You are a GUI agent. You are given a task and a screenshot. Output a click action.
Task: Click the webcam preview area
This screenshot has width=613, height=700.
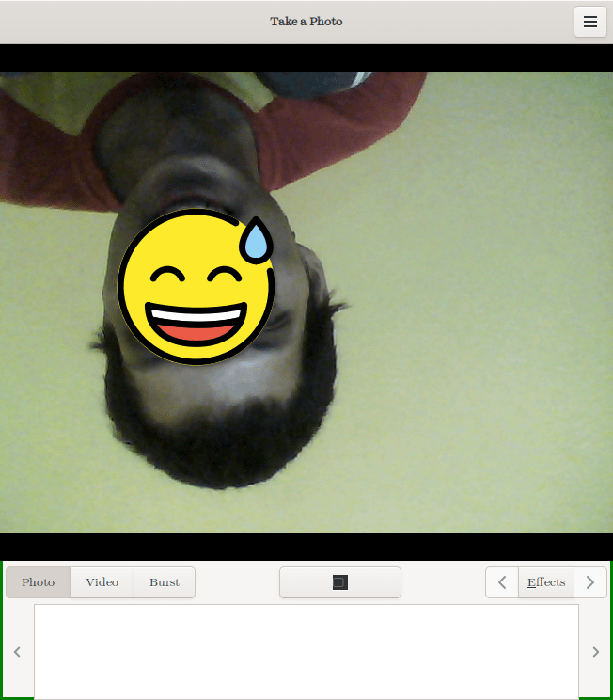pyautogui.click(x=306, y=302)
